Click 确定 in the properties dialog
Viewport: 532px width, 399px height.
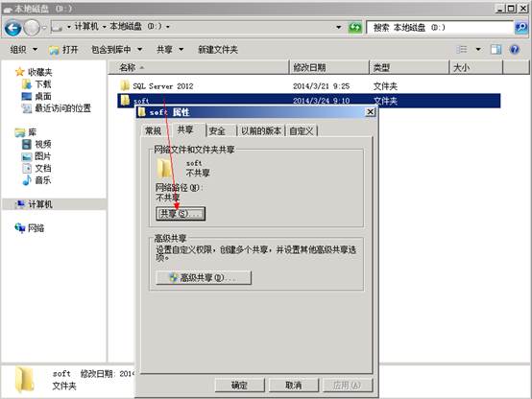pos(239,386)
